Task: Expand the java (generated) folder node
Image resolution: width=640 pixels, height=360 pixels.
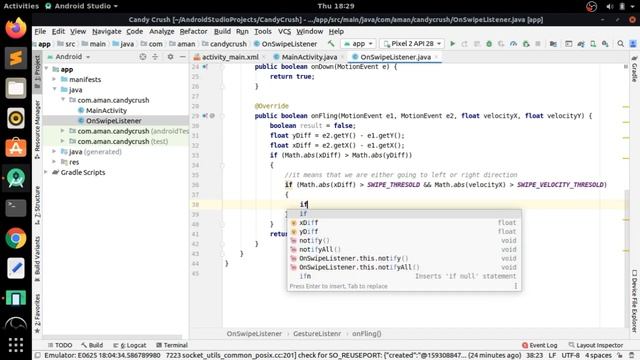Action: tap(54, 151)
